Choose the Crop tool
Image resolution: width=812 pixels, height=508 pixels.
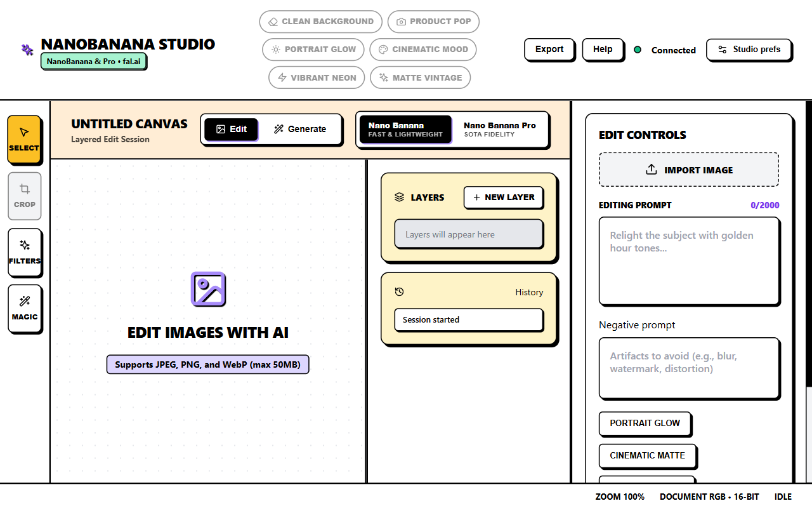coord(24,196)
